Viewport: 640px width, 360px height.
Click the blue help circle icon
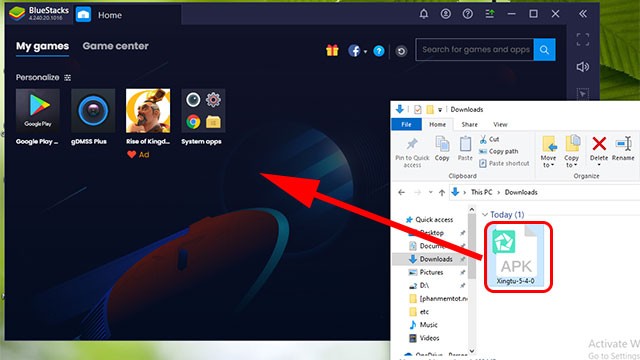379,51
